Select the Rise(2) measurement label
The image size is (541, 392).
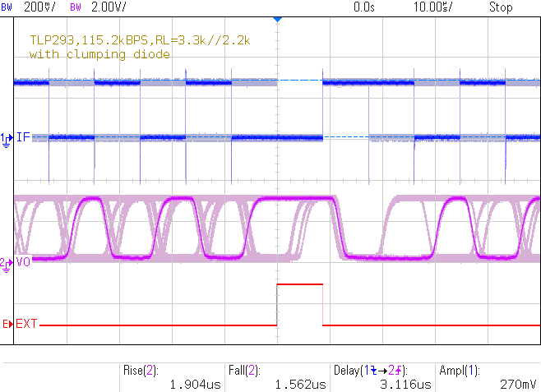coord(141,371)
